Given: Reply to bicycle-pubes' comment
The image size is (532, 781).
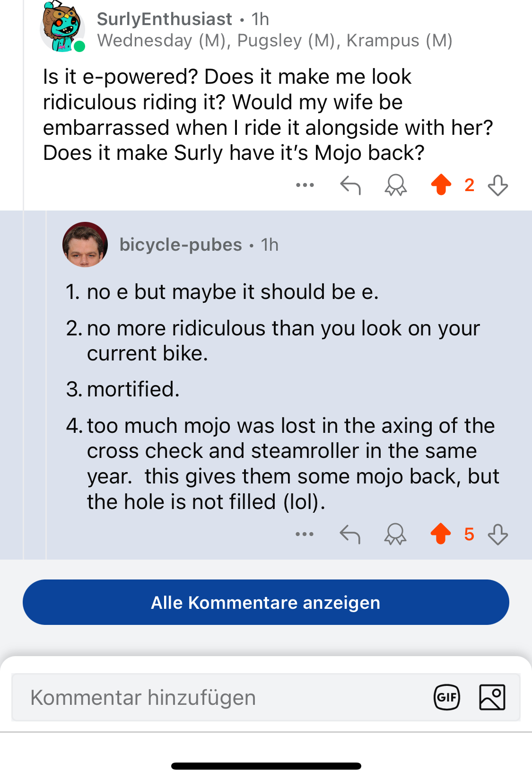Looking at the screenshot, I should pos(350,534).
